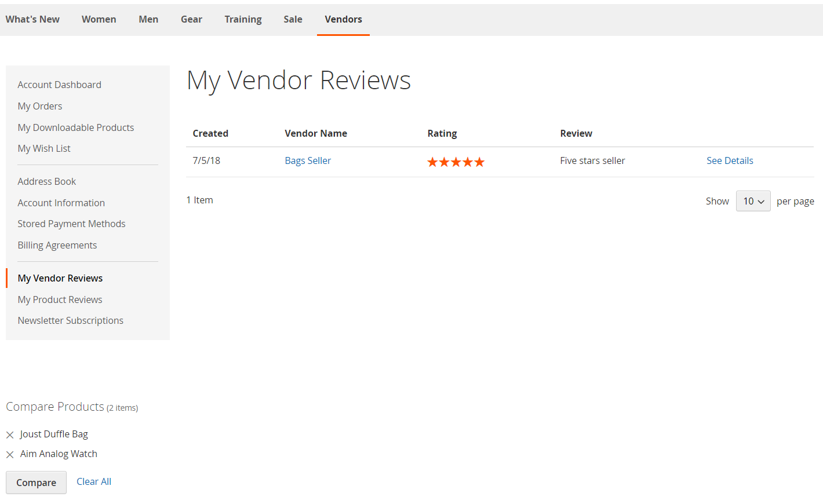The height and width of the screenshot is (504, 823).
Task: Open My Product Reviews
Action: (x=60, y=300)
